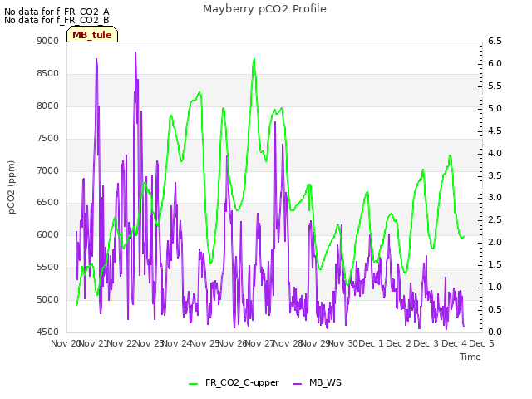
Task: Click the 7500 left-axis tick label
Action: click(x=48, y=138)
